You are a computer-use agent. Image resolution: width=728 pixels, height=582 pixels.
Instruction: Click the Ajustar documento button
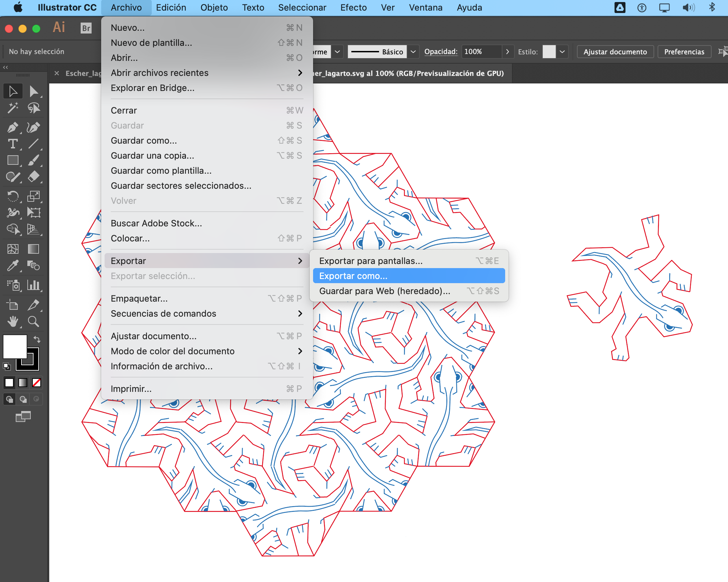pyautogui.click(x=615, y=52)
